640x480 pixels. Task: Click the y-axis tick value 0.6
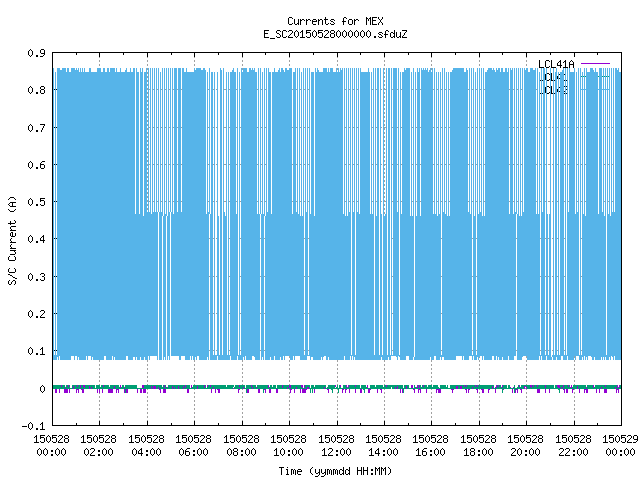[x=36, y=165]
